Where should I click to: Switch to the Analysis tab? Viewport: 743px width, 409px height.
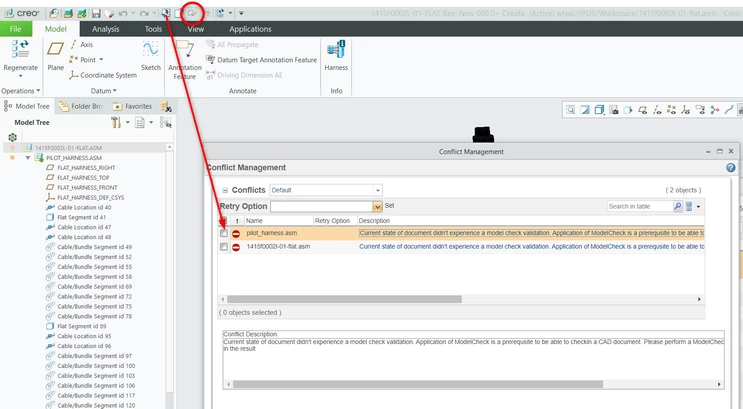click(x=106, y=29)
